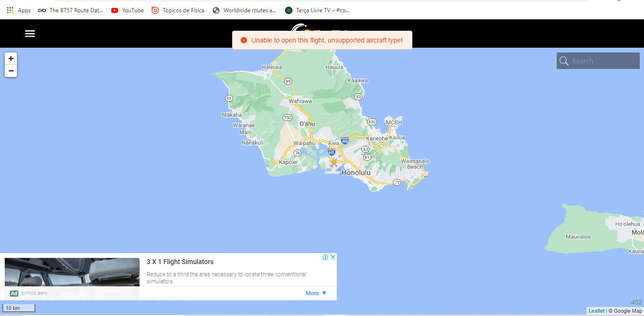Click the Haleiwa map label
Image resolution: width=644 pixels, height=316 pixels.
point(272,67)
